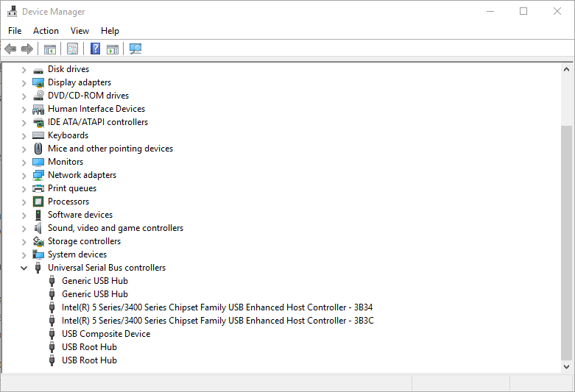Image resolution: width=575 pixels, height=392 pixels.
Task: Click the Keyboards category icon
Action: (38, 135)
